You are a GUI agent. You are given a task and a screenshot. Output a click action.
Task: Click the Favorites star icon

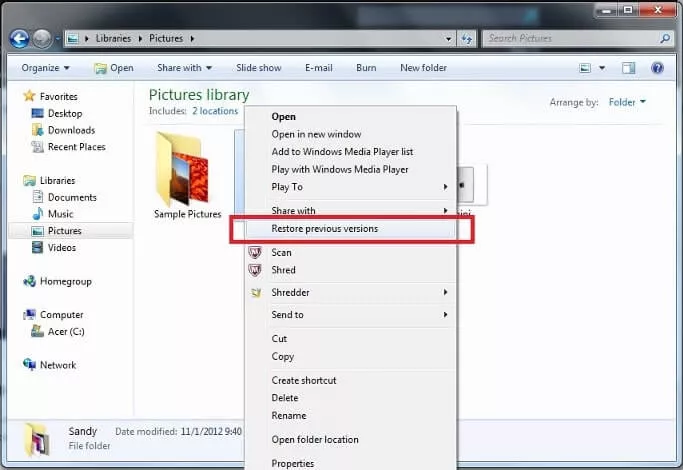29,96
